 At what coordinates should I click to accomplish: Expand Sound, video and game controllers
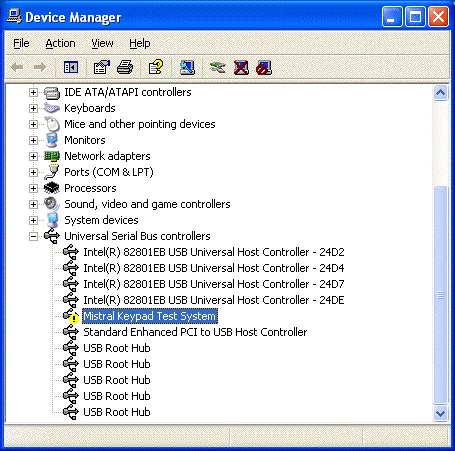pos(33,204)
